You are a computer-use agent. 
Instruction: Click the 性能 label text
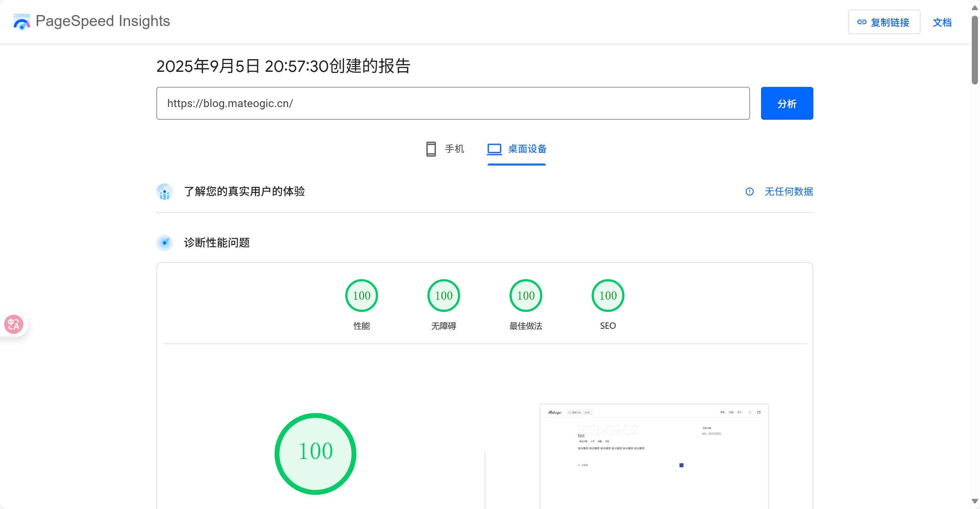361,326
